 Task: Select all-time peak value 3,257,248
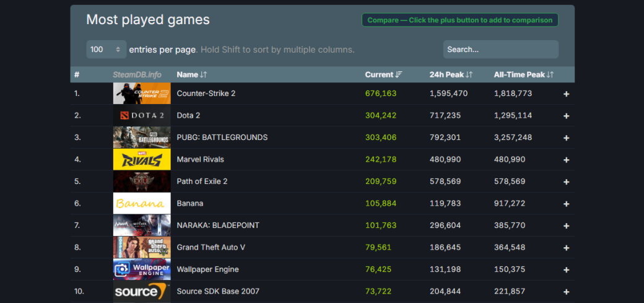tap(513, 138)
